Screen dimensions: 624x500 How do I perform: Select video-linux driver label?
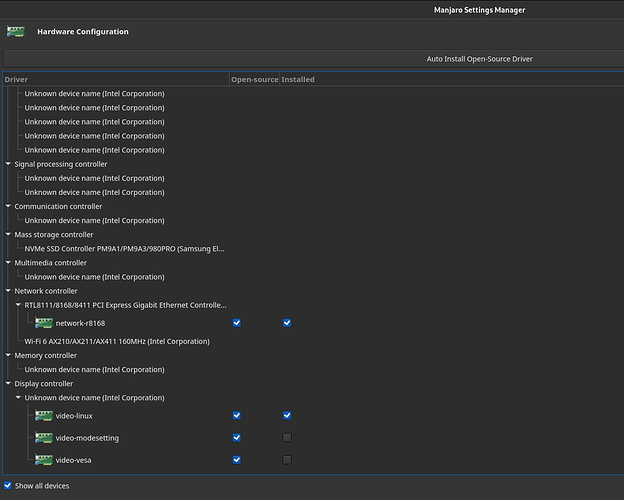click(74, 416)
